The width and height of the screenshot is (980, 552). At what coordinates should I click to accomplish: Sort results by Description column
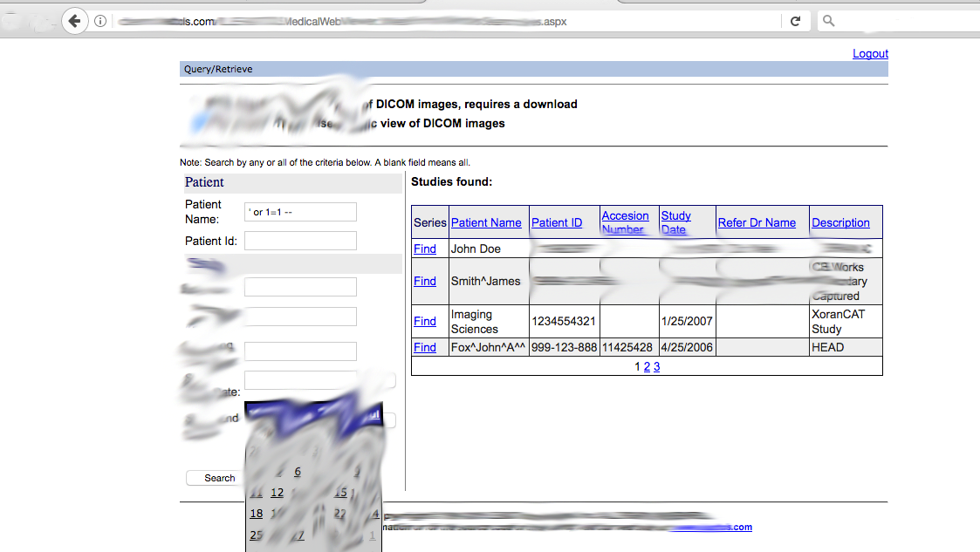[840, 223]
